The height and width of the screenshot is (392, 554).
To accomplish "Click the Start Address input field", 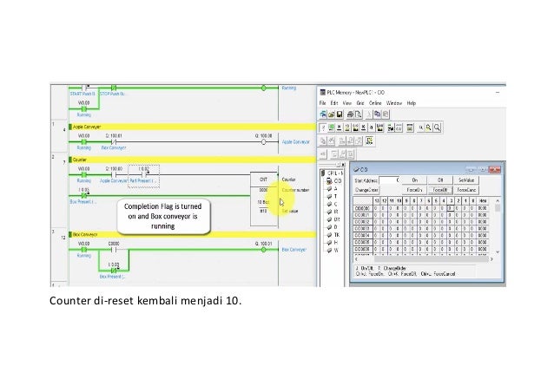I will 389,180.
